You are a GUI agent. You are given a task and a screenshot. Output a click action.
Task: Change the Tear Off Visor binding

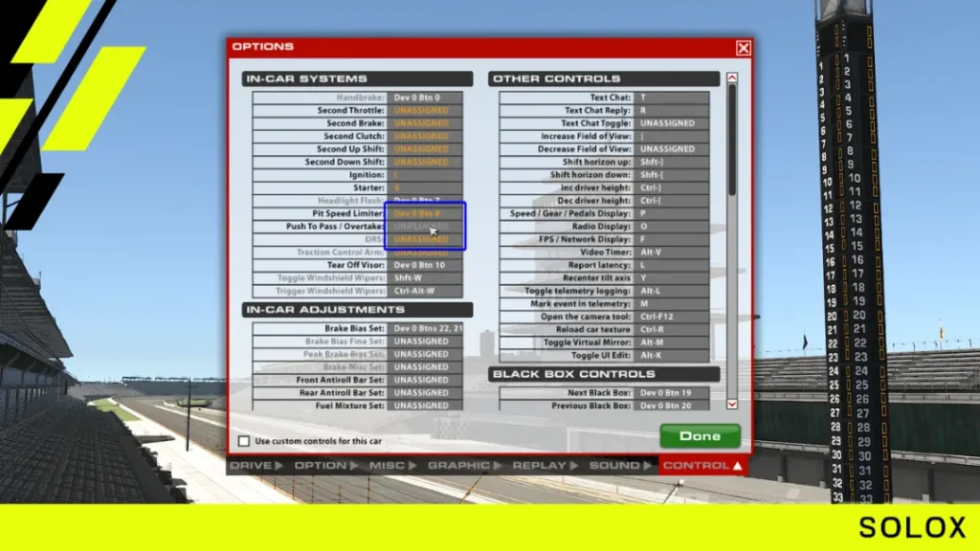425,265
